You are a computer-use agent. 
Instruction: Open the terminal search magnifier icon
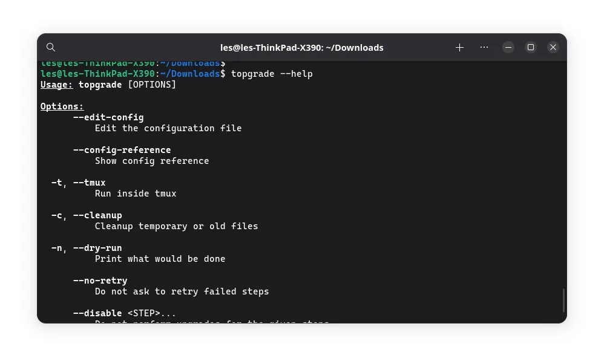[51, 47]
